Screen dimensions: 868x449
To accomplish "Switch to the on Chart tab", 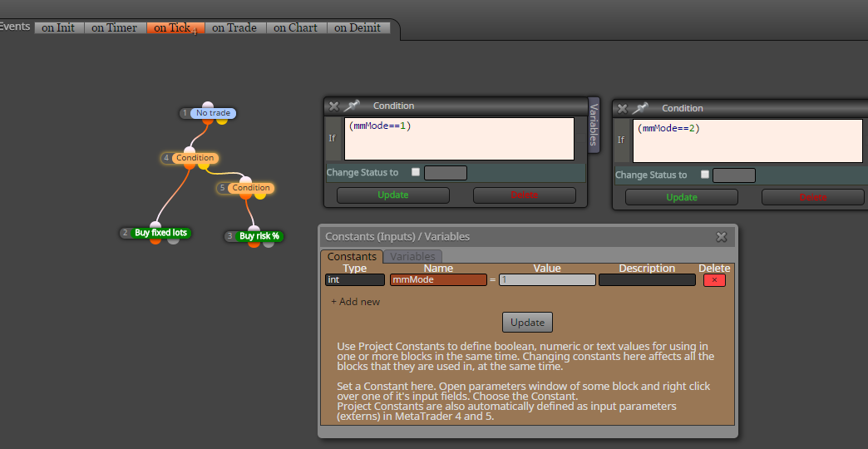I will coord(296,27).
